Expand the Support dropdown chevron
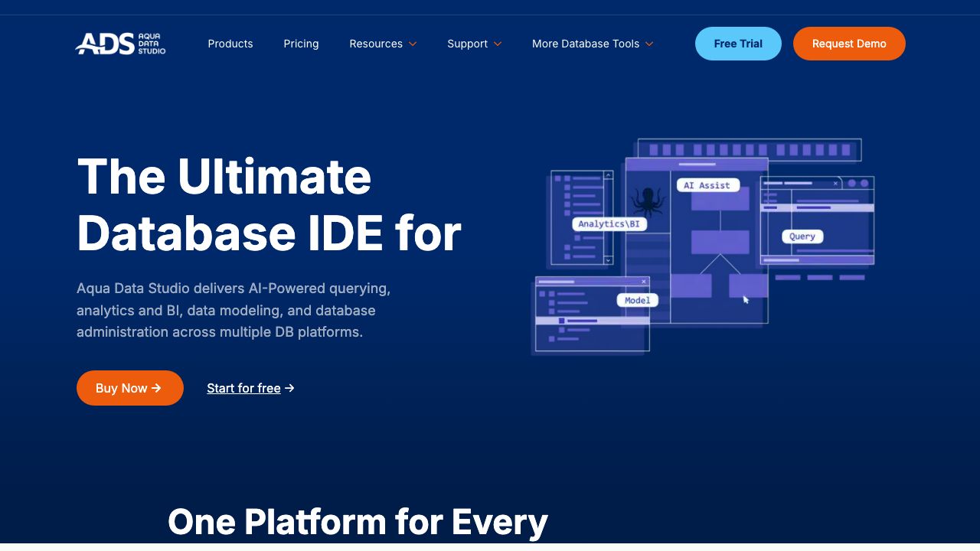 (x=498, y=44)
